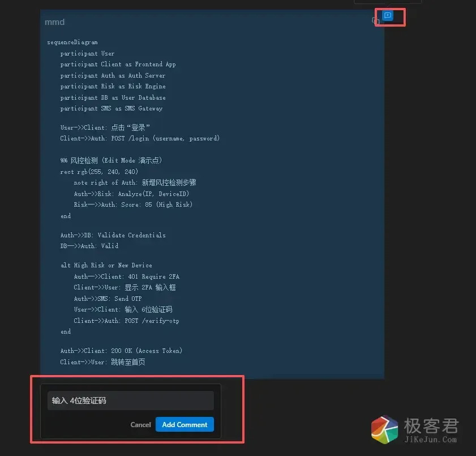
Task: Click the alt High Risk or New Device line
Action: [x=106, y=265]
